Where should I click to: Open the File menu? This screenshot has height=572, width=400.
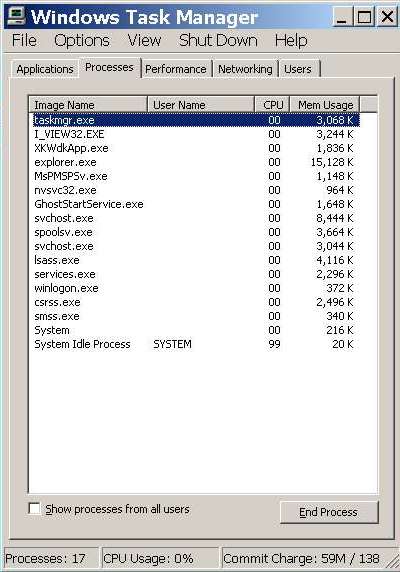[x=24, y=40]
